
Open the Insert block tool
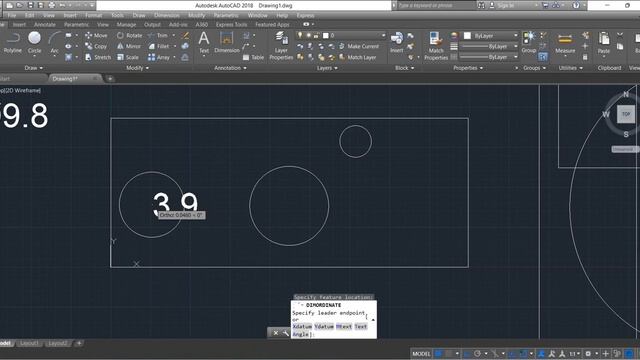pyautogui.click(x=396, y=43)
